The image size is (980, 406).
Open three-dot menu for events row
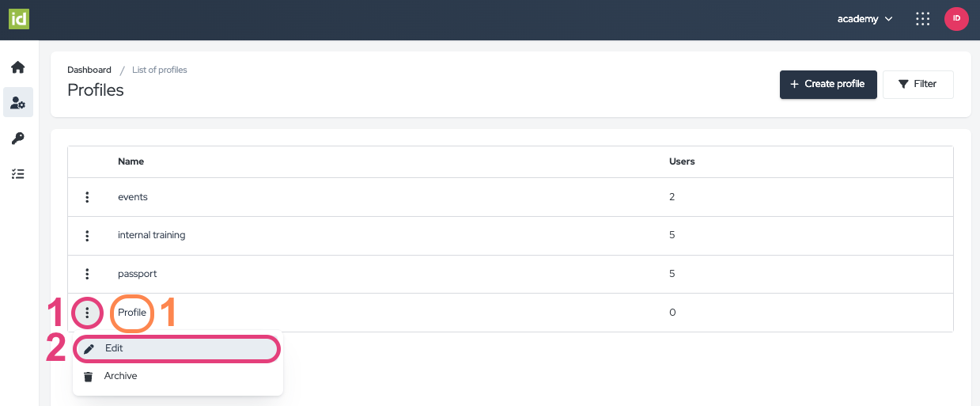pos(87,197)
